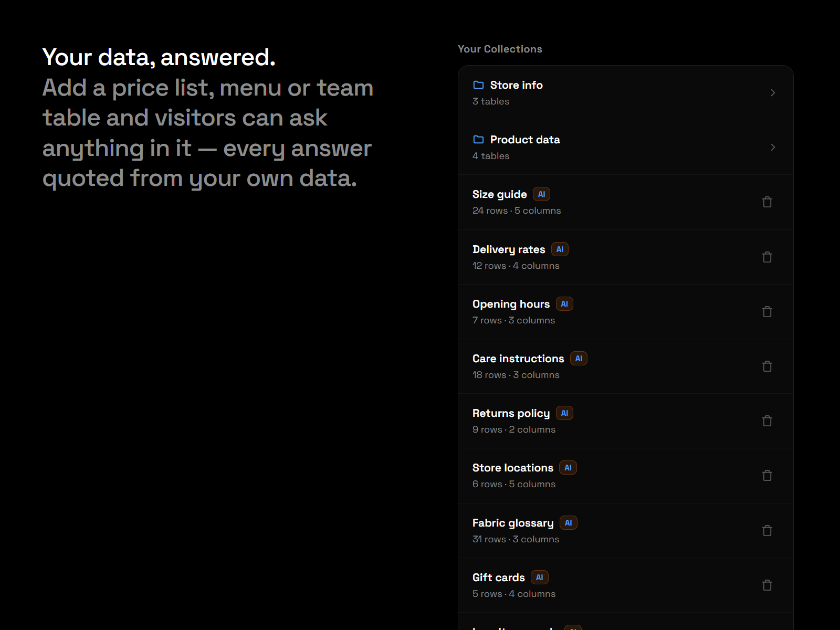This screenshot has height=630, width=840.
Task: Click the AI badge on Gift cards
Action: click(539, 577)
